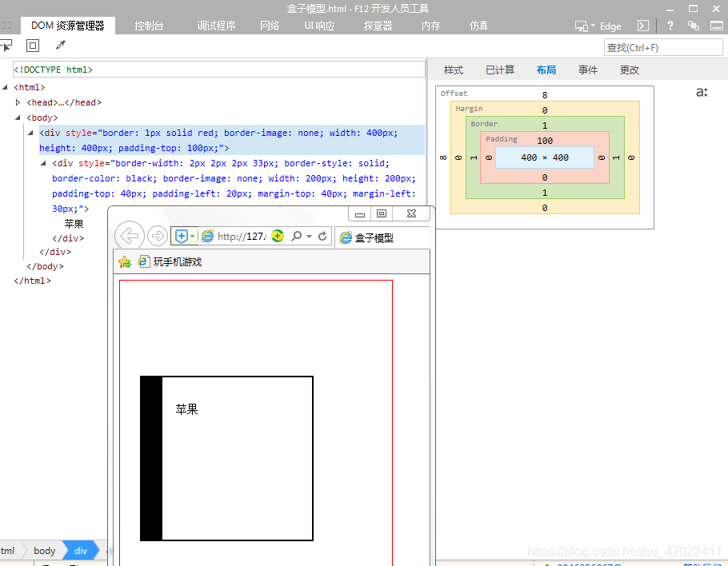The height and width of the screenshot is (566, 728).
Task: Edit the padding top value 100
Action: (545, 141)
